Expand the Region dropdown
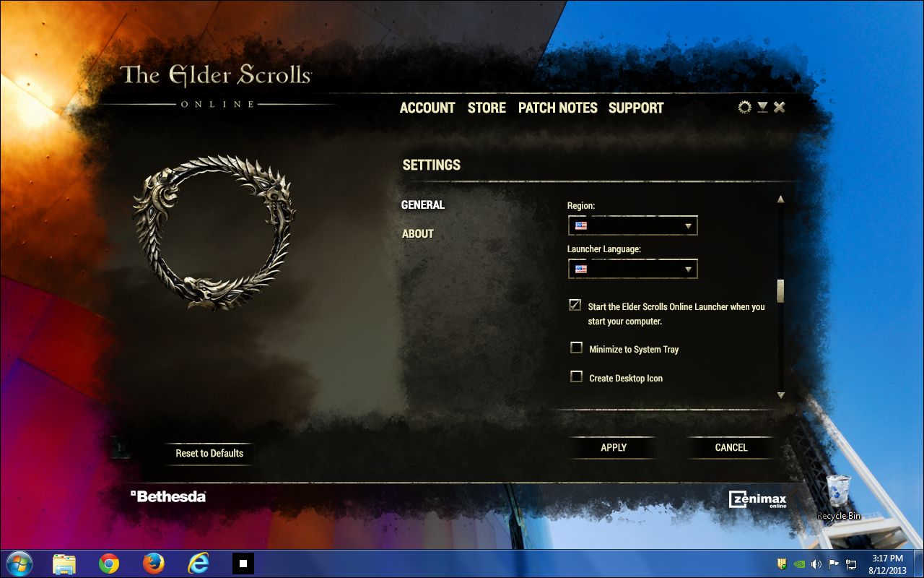 click(x=632, y=226)
